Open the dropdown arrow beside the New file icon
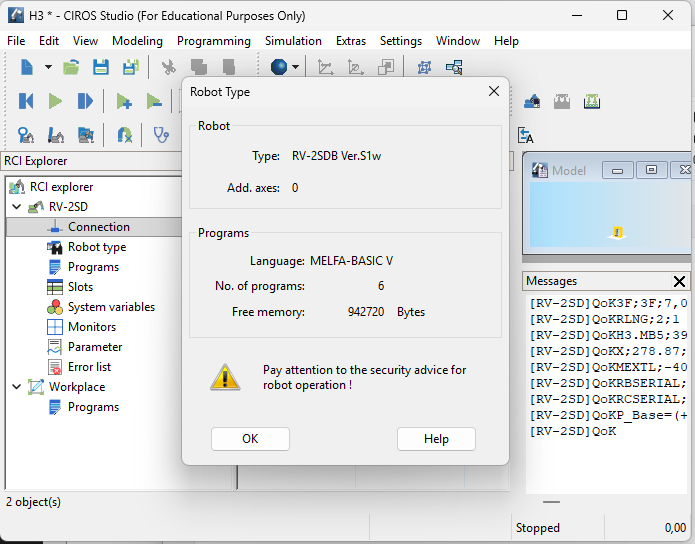Viewport: 695px width, 544px height. point(48,67)
